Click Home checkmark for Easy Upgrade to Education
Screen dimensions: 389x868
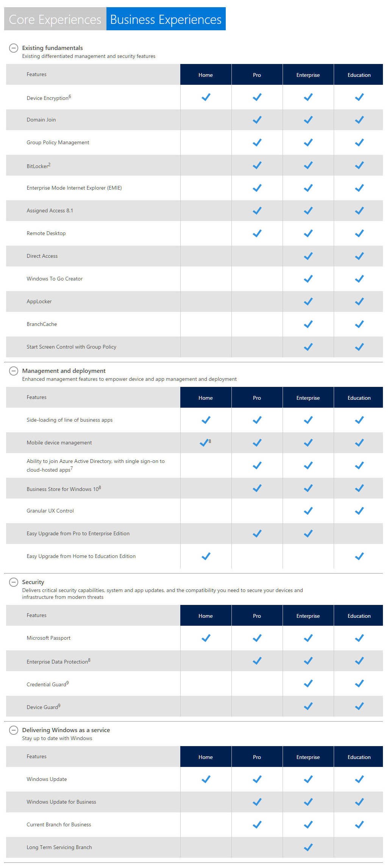pos(206,556)
